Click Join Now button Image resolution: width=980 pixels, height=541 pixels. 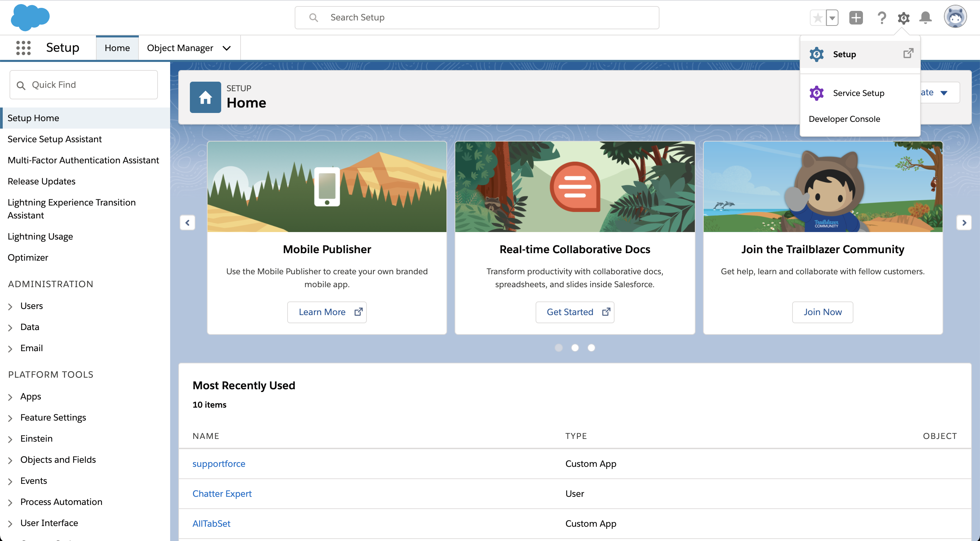tap(822, 312)
